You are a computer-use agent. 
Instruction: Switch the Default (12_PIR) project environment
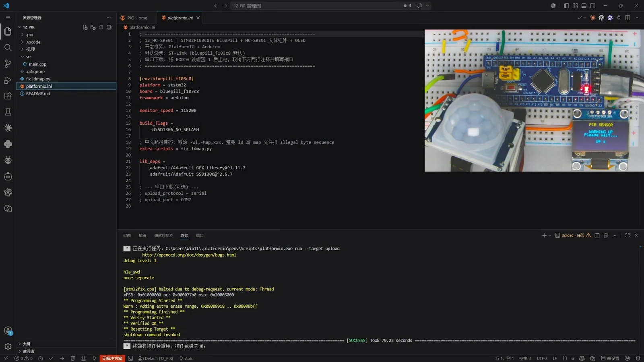tap(156, 358)
